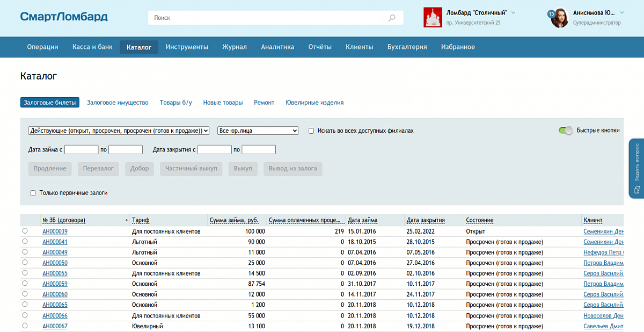The width and height of the screenshot is (644, 332).
Task: Open the notification badge showing 15
Action: [551, 13]
